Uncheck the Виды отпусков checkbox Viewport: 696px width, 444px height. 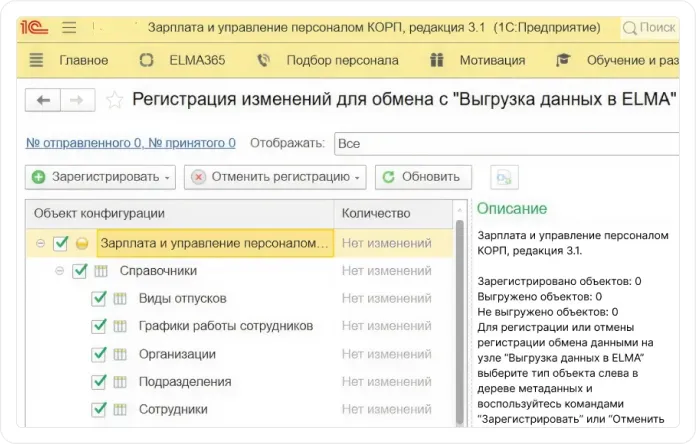(x=99, y=298)
